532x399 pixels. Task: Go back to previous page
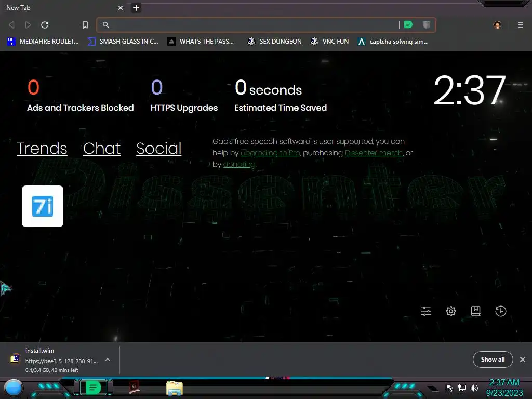coord(11,25)
